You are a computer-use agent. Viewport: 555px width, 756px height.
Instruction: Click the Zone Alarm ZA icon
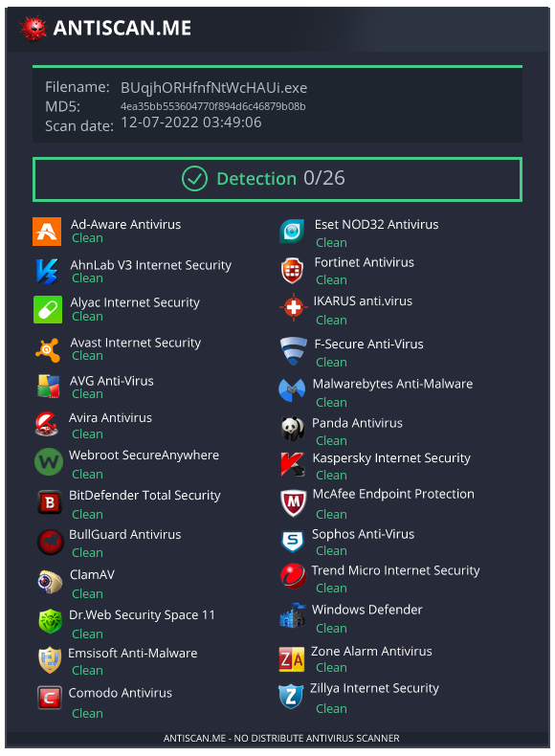[x=292, y=659]
